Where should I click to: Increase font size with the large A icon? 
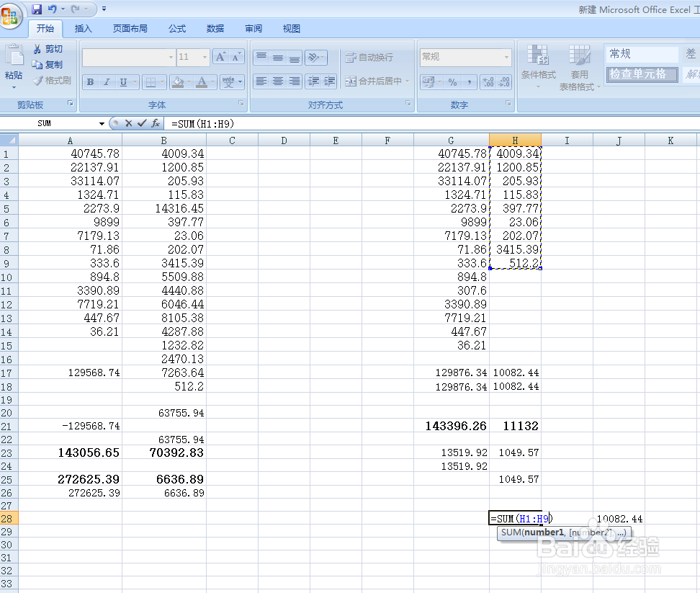(x=220, y=57)
